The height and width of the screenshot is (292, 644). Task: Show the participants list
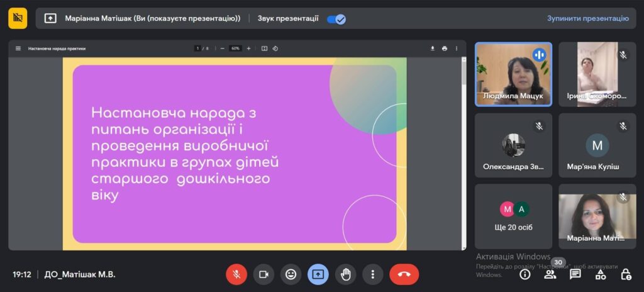550,274
